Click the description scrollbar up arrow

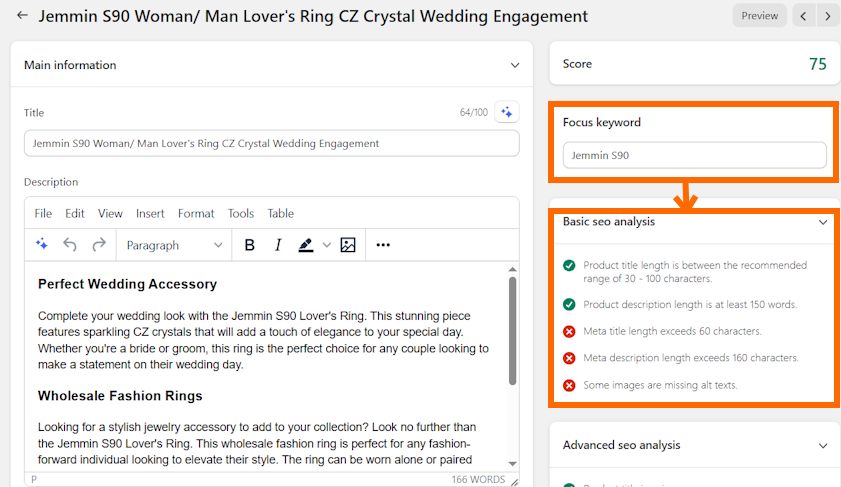coord(513,269)
